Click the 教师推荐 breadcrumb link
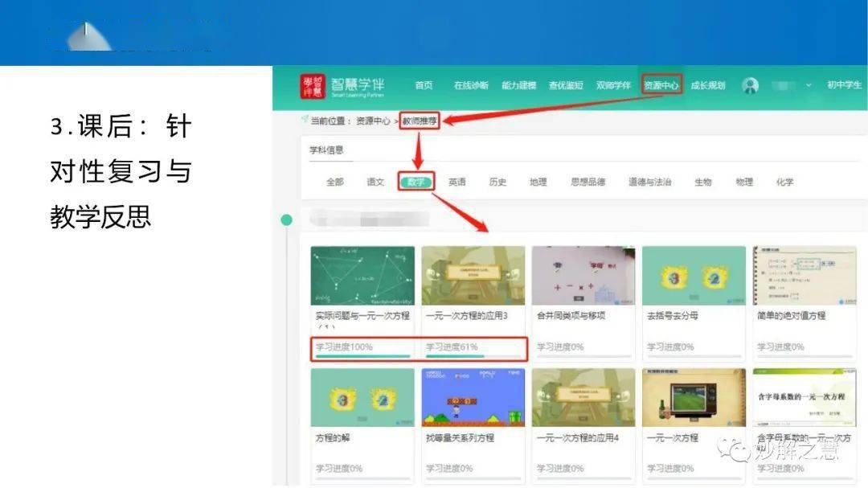The width and height of the screenshot is (868, 488). pyautogui.click(x=420, y=121)
